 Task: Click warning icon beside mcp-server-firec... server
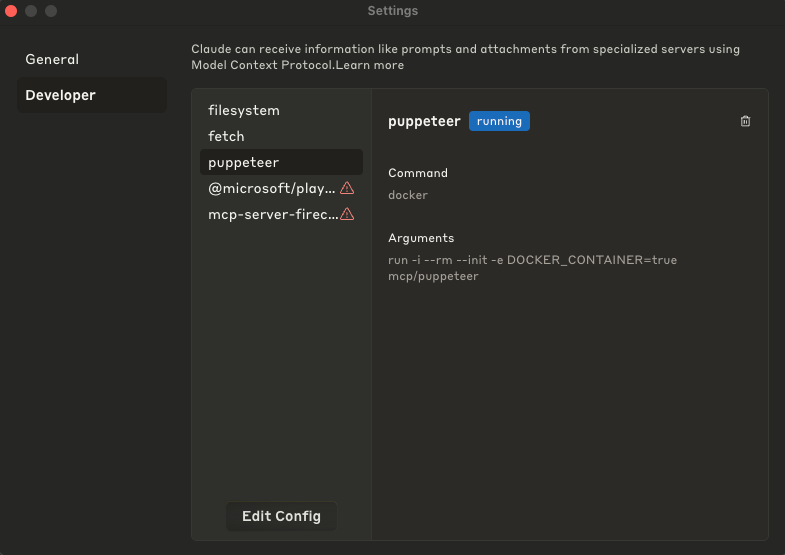(x=347, y=214)
